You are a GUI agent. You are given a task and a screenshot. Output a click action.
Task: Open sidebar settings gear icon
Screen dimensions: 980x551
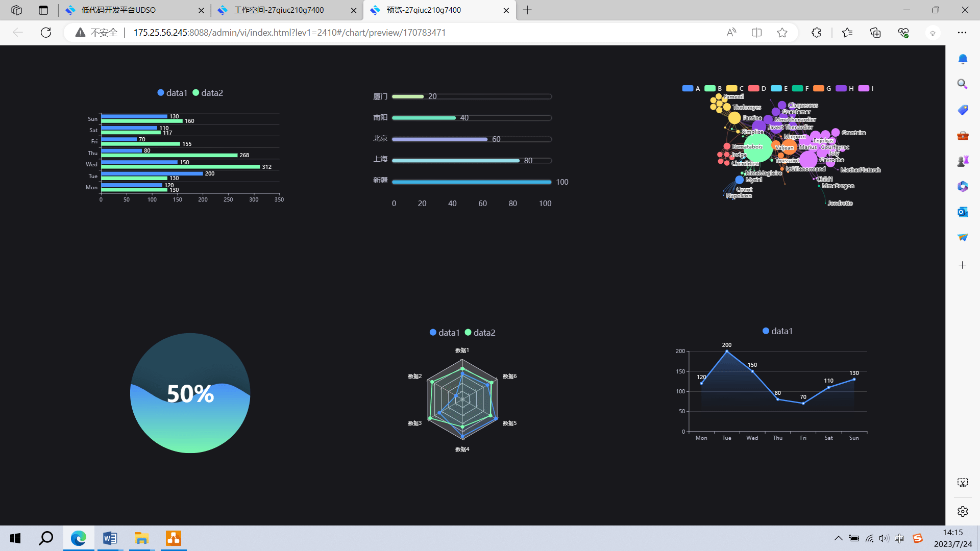point(963,511)
